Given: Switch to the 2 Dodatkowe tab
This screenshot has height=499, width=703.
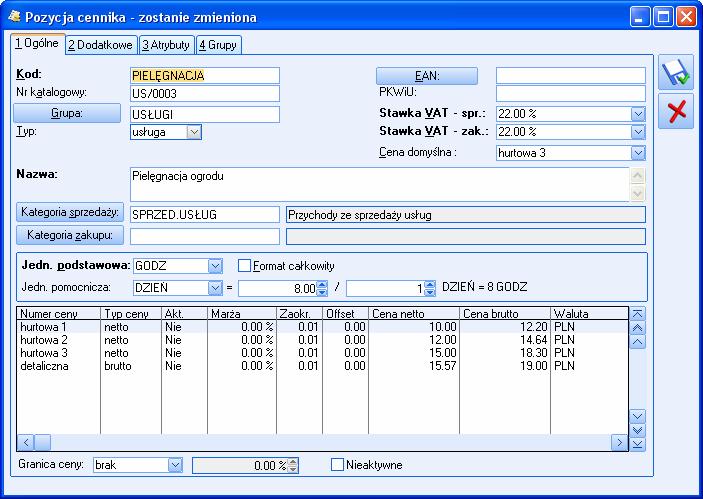Looking at the screenshot, I should 101,45.
